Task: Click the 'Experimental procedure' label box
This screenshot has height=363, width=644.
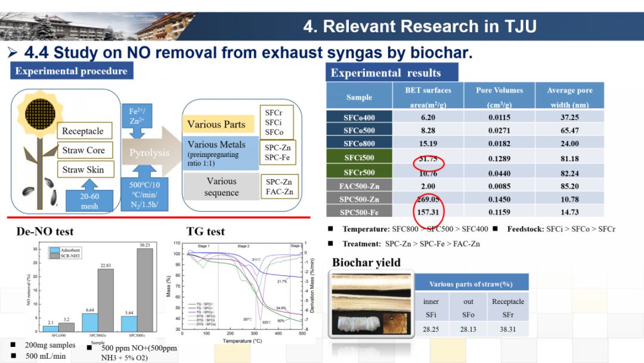Action: click(72, 70)
